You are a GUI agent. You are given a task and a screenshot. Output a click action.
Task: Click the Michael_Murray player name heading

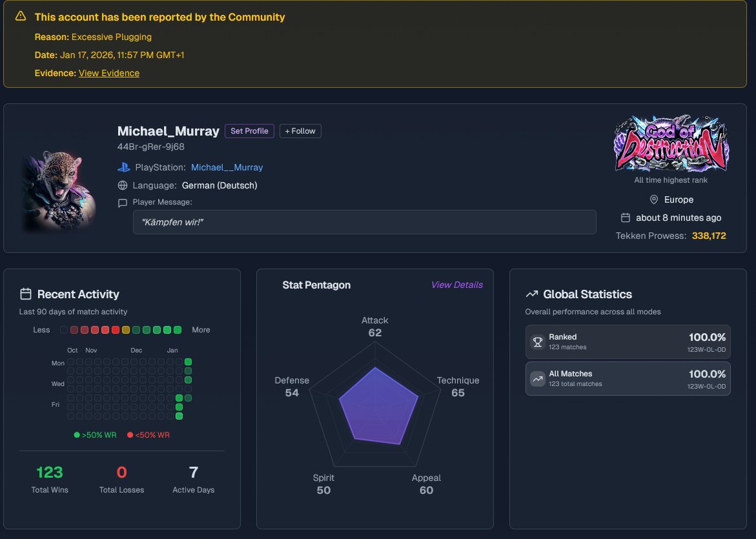click(x=169, y=131)
